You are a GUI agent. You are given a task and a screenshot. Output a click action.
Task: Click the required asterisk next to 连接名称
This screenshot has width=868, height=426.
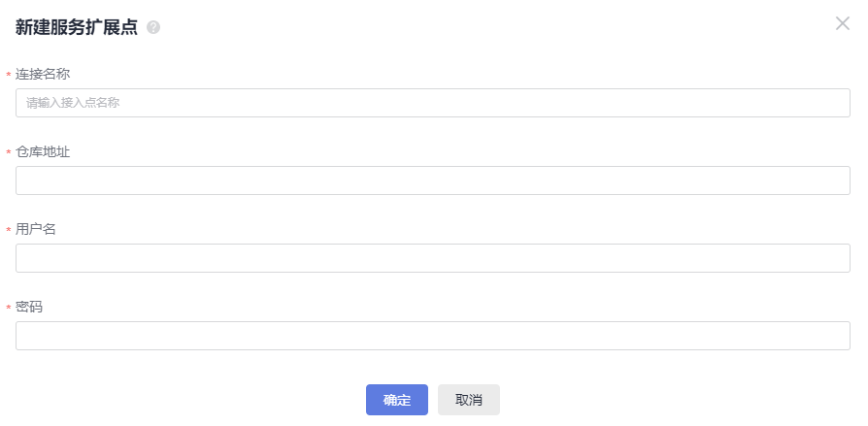[9, 76]
